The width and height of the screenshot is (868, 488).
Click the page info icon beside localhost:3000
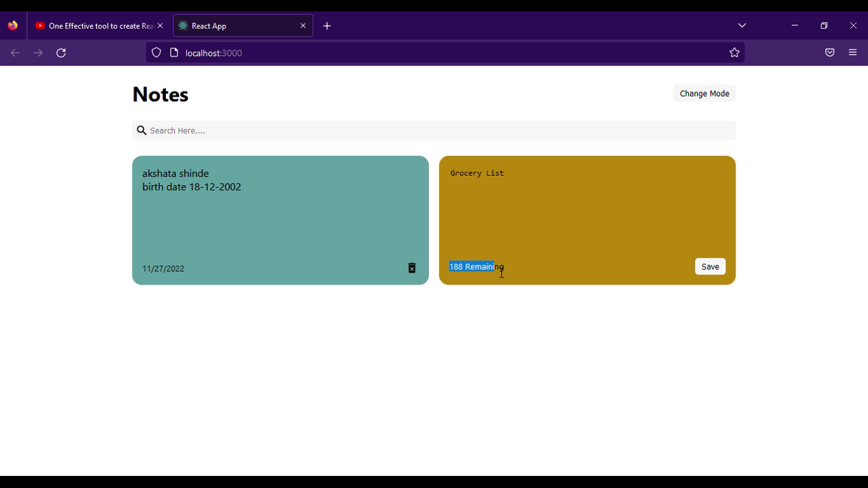coord(173,52)
